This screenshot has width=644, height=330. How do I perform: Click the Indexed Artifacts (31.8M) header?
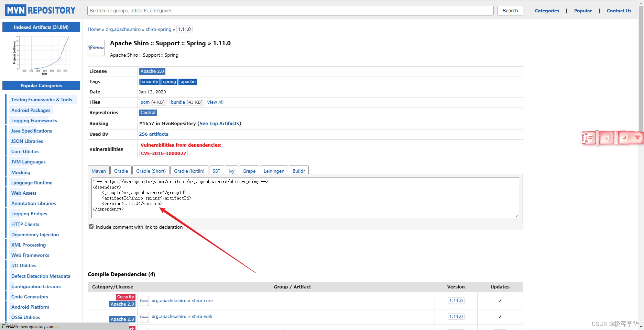(x=41, y=27)
